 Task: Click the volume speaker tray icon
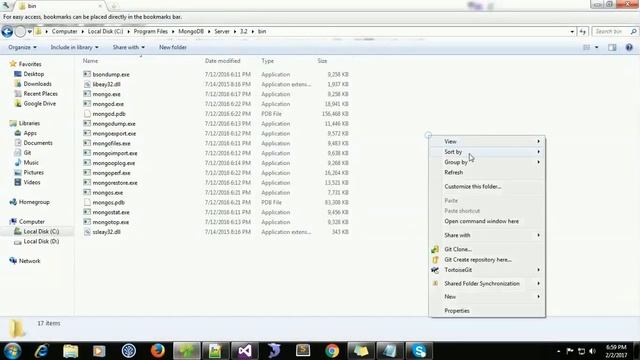593,351
